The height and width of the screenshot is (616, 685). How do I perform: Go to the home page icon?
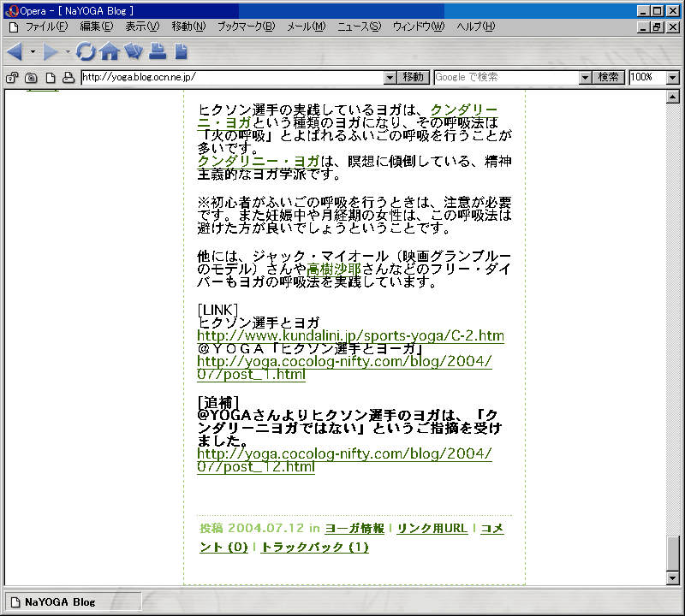click(110, 51)
